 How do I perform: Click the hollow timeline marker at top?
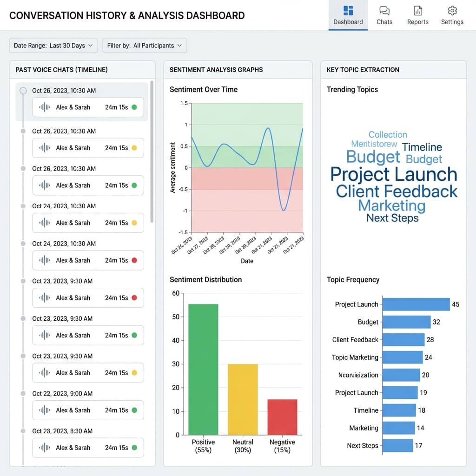23,91
